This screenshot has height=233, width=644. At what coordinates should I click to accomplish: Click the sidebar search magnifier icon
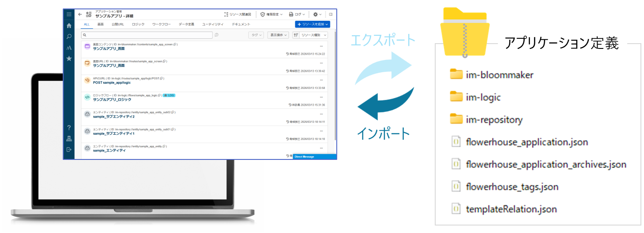[69, 37]
